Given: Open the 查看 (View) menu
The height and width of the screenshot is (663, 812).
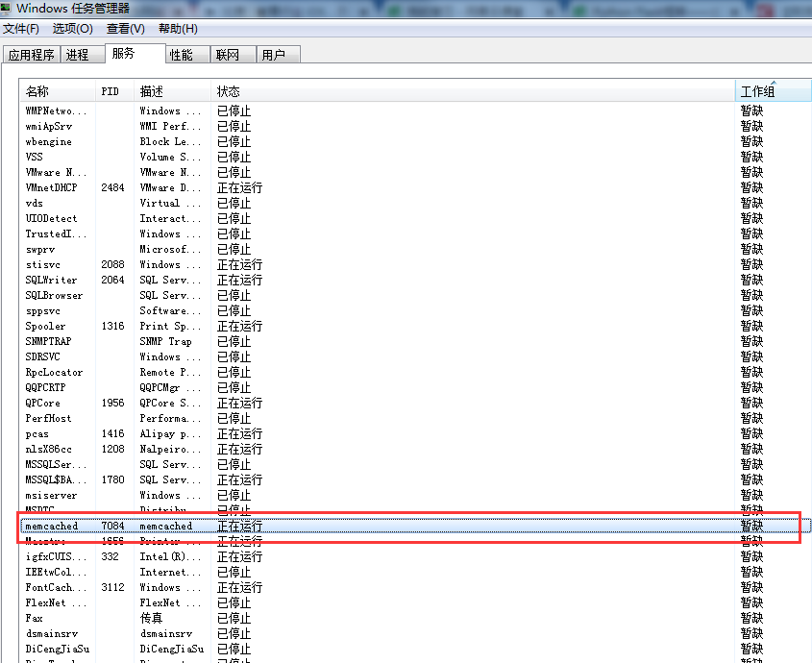Looking at the screenshot, I should tap(123, 29).
